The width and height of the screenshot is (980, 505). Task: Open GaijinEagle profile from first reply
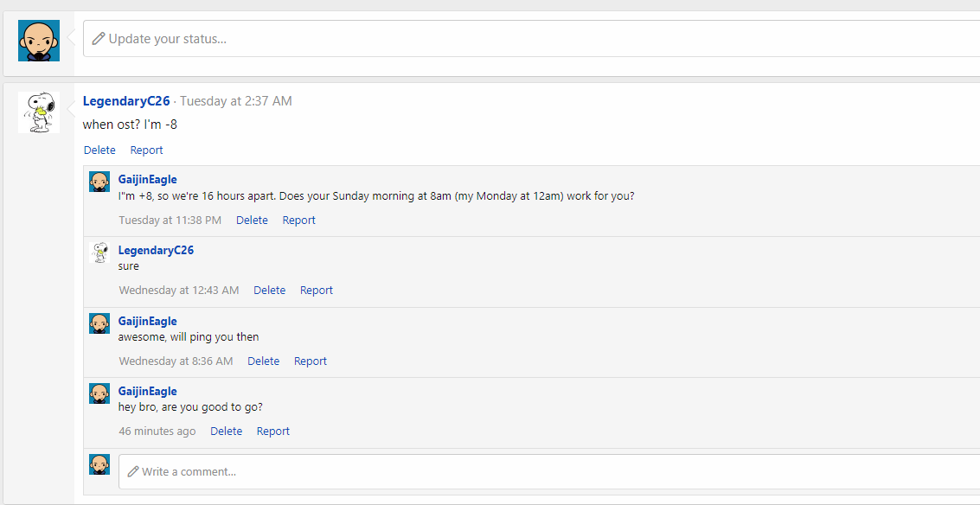pyautogui.click(x=147, y=180)
